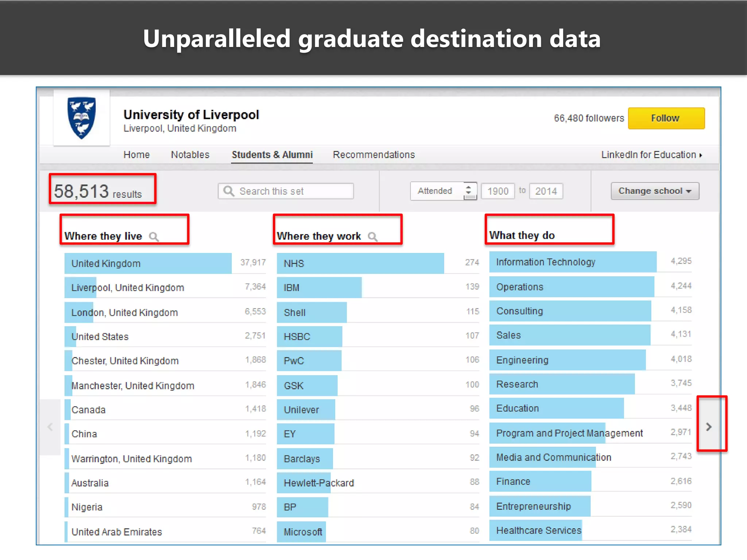Filter by Barclays employer bar
Screen dimensions: 747x560
(378, 459)
